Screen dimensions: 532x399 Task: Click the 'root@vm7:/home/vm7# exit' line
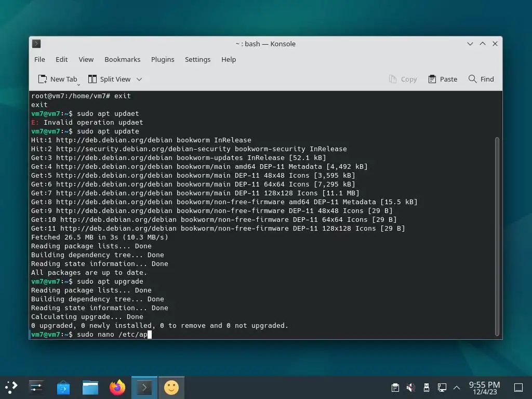(x=81, y=96)
